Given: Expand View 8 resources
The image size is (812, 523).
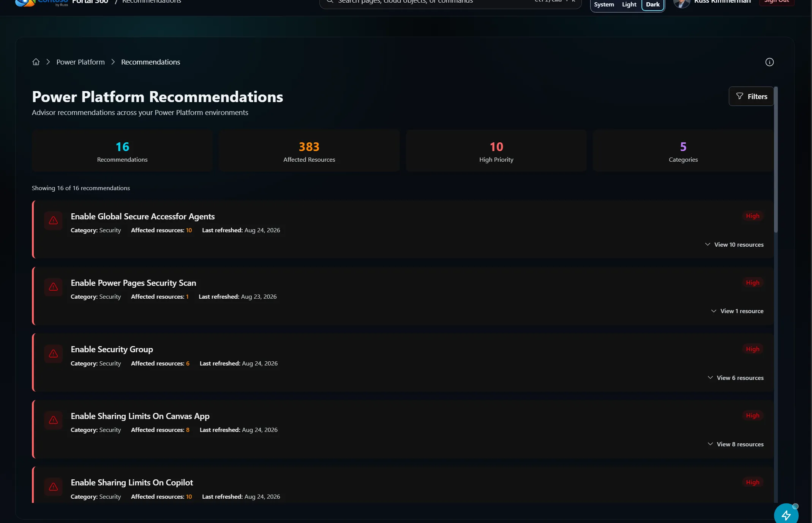Looking at the screenshot, I should [736, 444].
